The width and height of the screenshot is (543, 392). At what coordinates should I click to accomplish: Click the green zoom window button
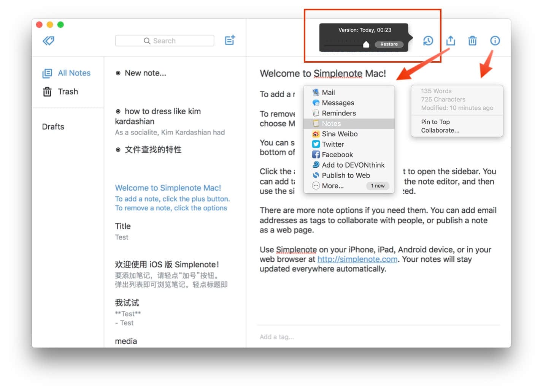click(60, 25)
